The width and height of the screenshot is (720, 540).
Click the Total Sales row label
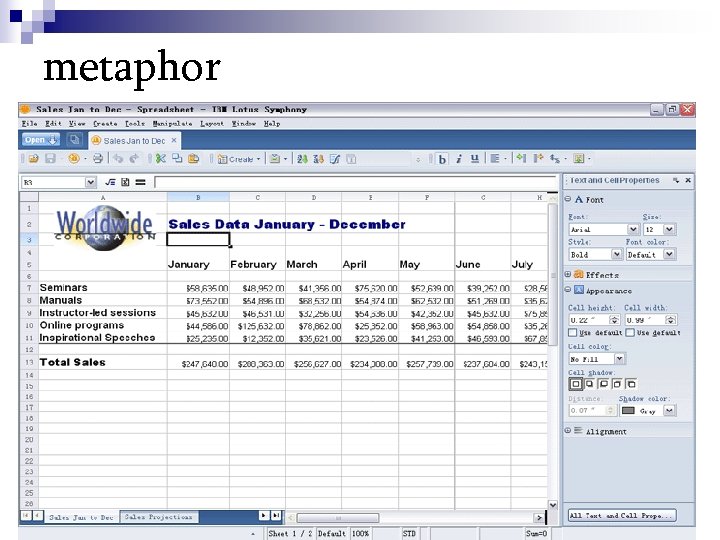click(73, 362)
